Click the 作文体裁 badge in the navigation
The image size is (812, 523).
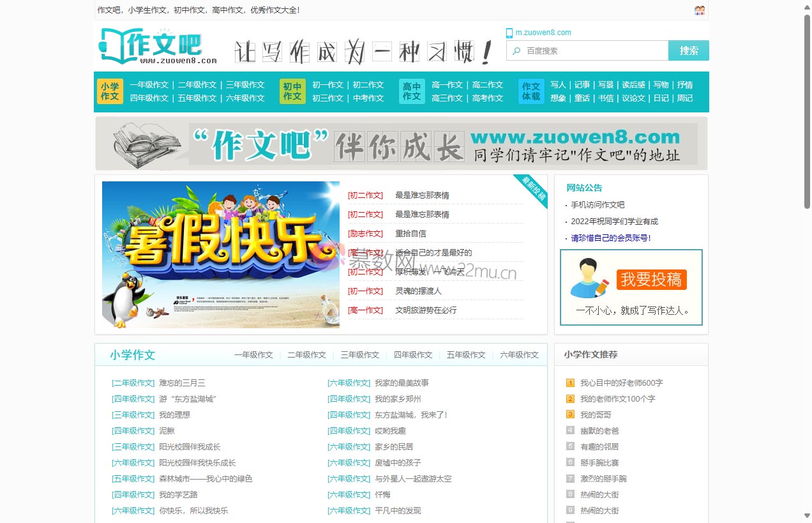coord(530,91)
